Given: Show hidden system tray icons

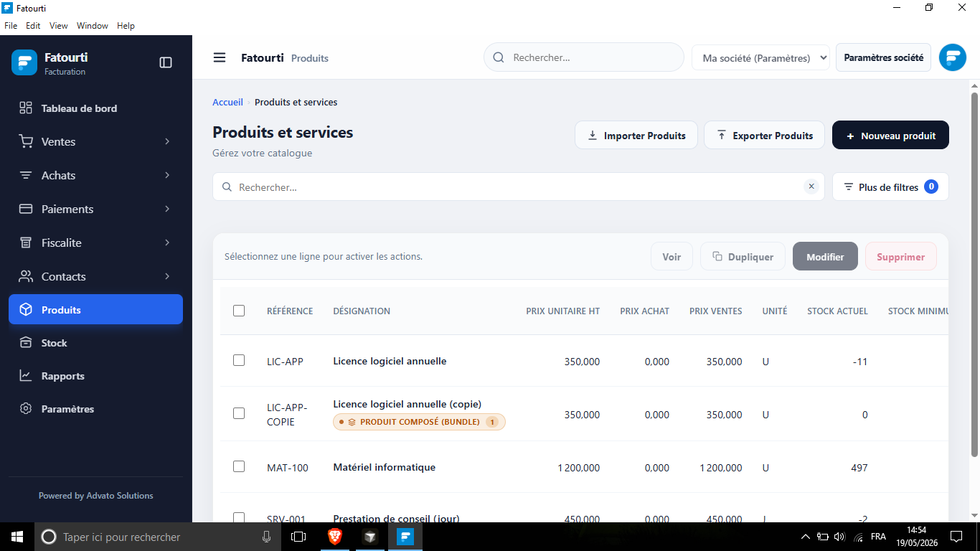Looking at the screenshot, I should (805, 537).
